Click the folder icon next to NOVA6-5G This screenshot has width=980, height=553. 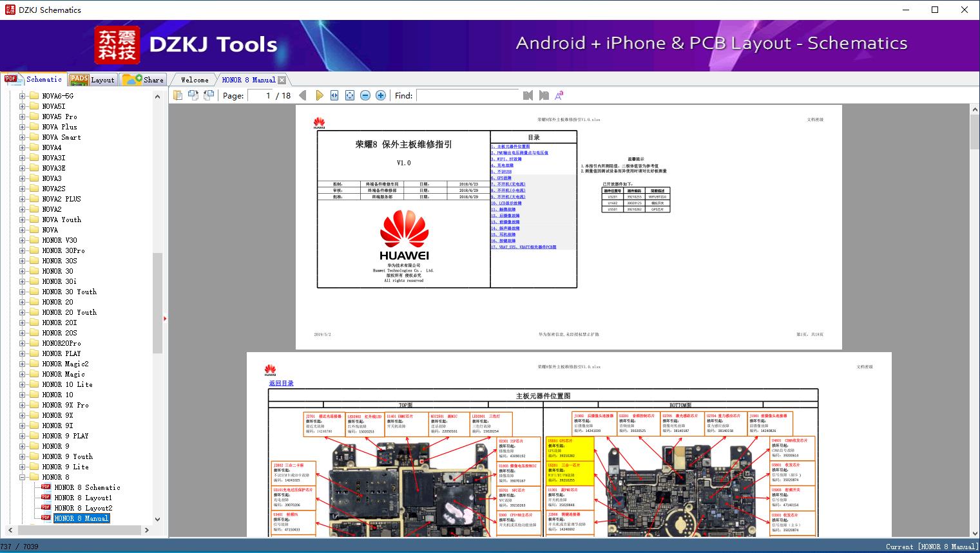34,96
